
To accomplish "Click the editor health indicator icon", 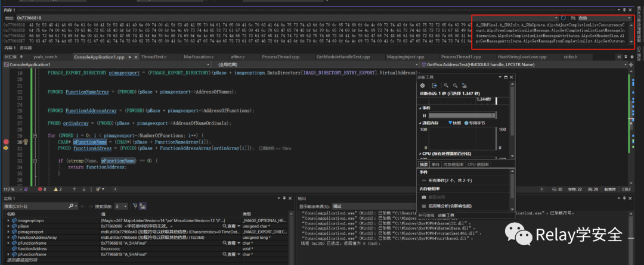I will click(26, 189).
